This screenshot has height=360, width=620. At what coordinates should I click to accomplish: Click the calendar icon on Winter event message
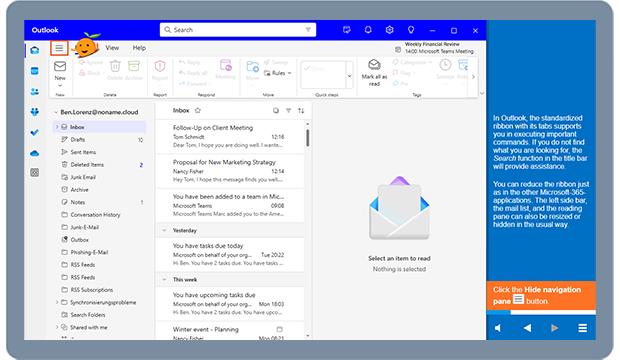280,329
